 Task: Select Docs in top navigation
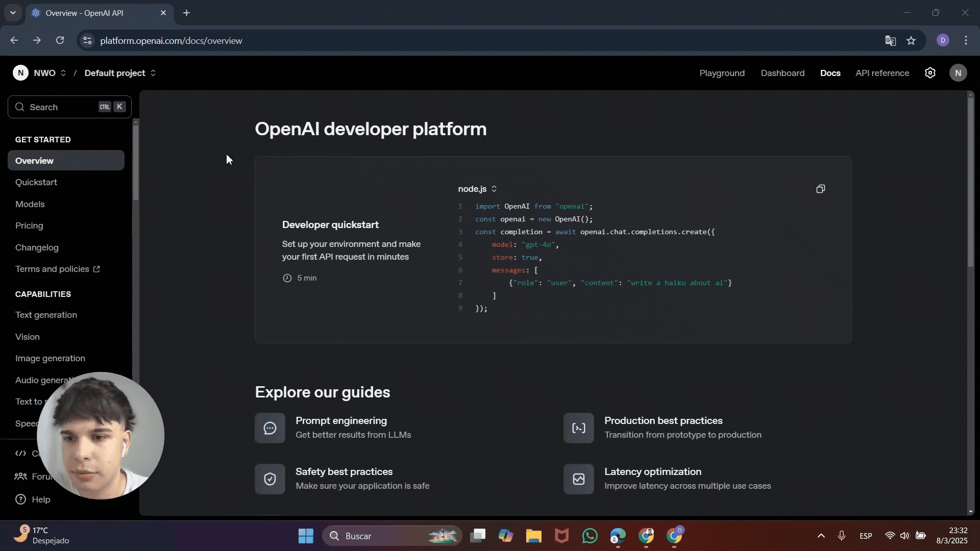[830, 73]
